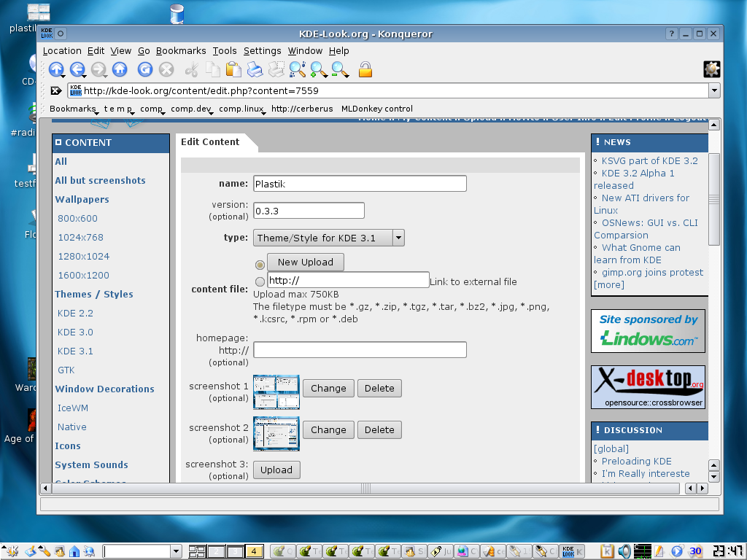Viewport: 747px width, 560px height.
Task: Open the Edit menu
Action: tap(96, 50)
